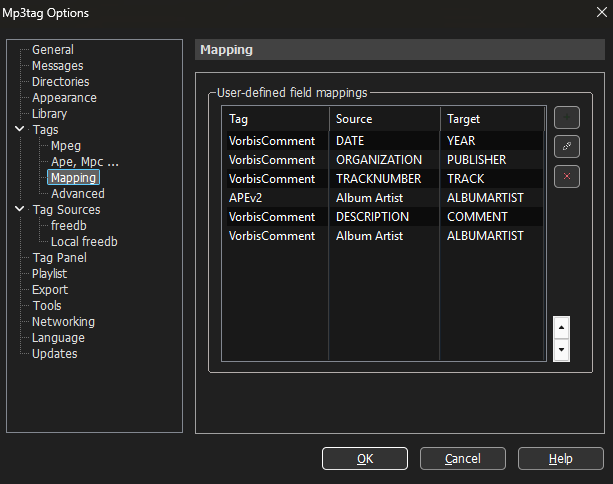Close the Mp3tag Options dialog
Viewport: 613px width, 484px height.
[x=602, y=12]
